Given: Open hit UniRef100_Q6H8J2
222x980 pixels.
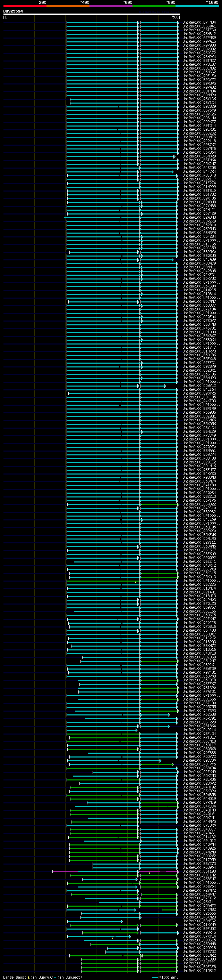Looking at the screenshot, I should [x=199, y=34].
